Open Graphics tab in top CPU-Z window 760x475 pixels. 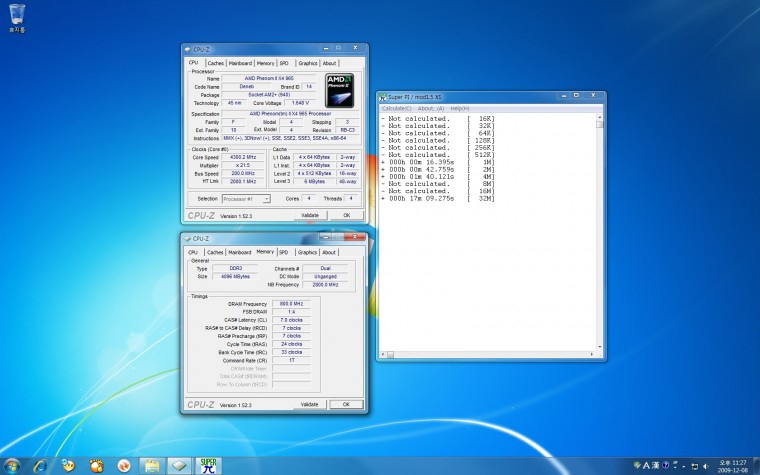click(x=308, y=63)
